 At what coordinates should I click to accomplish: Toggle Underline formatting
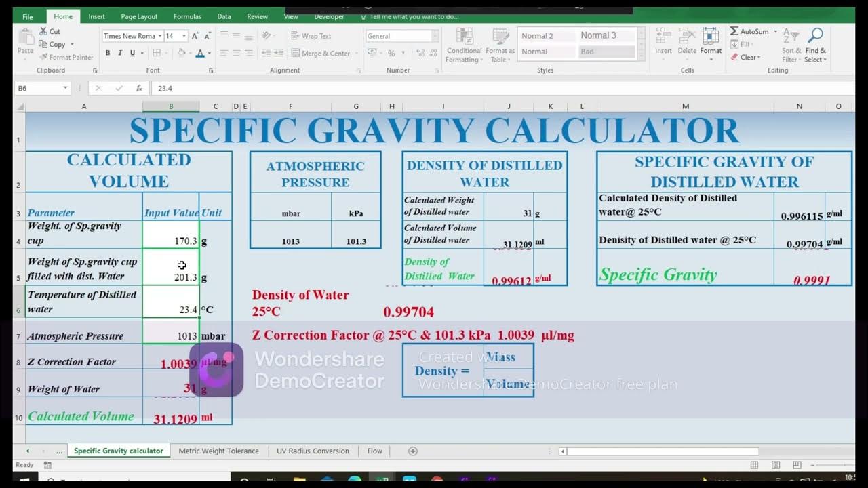(132, 53)
